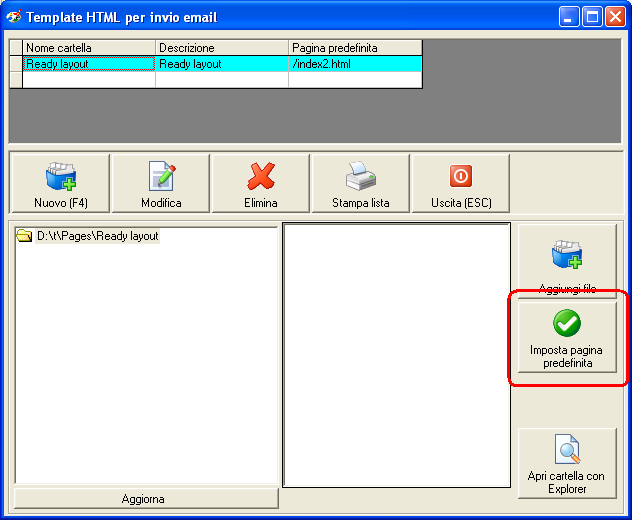Click the Modifica label text
Image resolution: width=632 pixels, height=520 pixels.
click(x=161, y=203)
